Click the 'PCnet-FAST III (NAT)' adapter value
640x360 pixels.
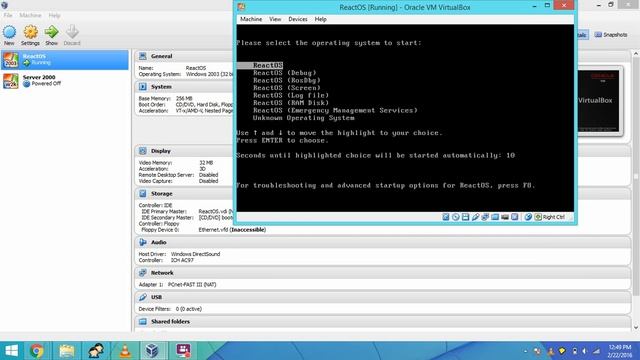(192, 284)
